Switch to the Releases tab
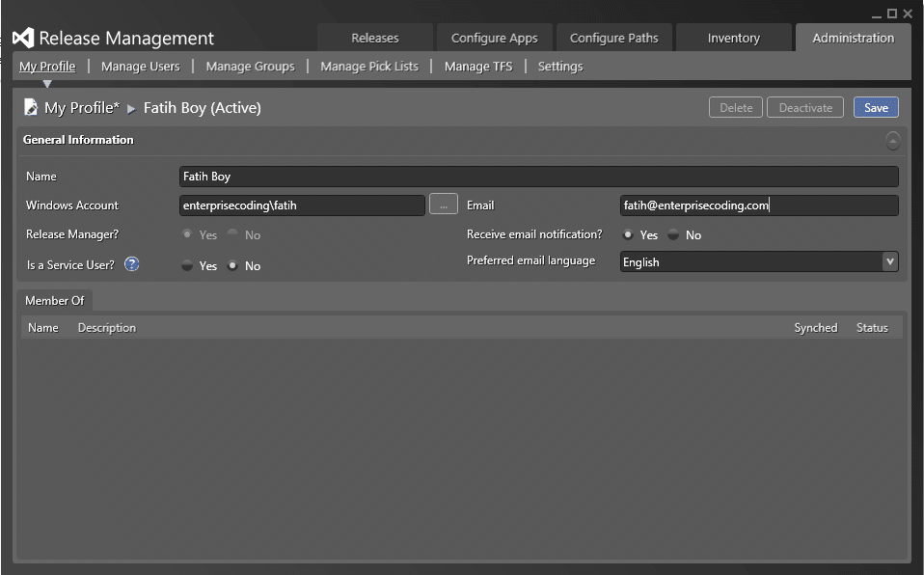Screen dimensions: 924x575 click(x=375, y=38)
